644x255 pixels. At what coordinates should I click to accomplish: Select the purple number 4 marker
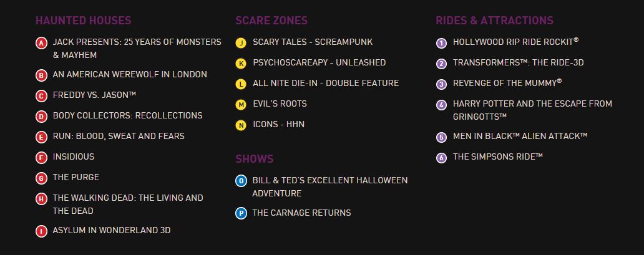pos(442,105)
